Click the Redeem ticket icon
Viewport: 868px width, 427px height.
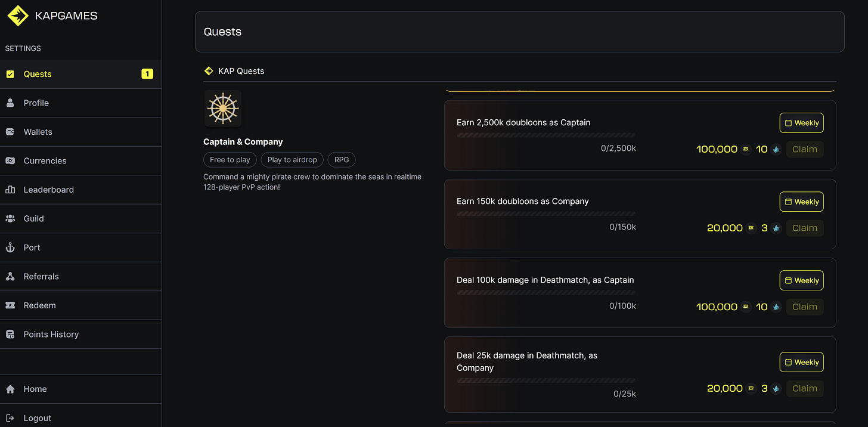click(x=10, y=305)
